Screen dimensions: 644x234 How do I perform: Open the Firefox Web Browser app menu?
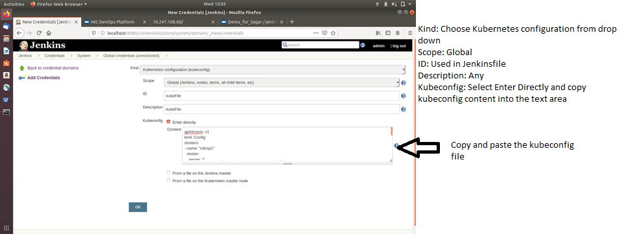tap(59, 4)
